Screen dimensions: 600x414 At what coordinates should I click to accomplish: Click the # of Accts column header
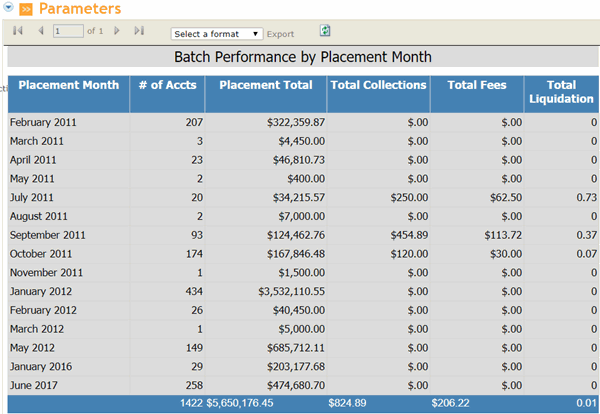[x=167, y=85]
